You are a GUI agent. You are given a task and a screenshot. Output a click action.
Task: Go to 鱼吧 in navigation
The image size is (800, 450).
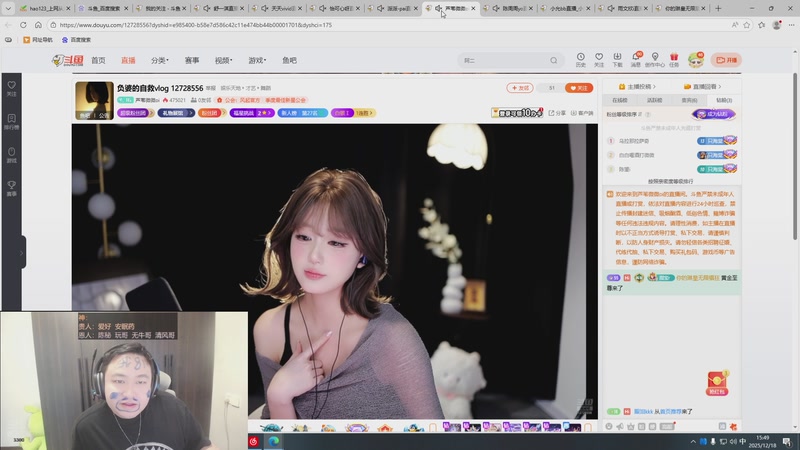(289, 60)
